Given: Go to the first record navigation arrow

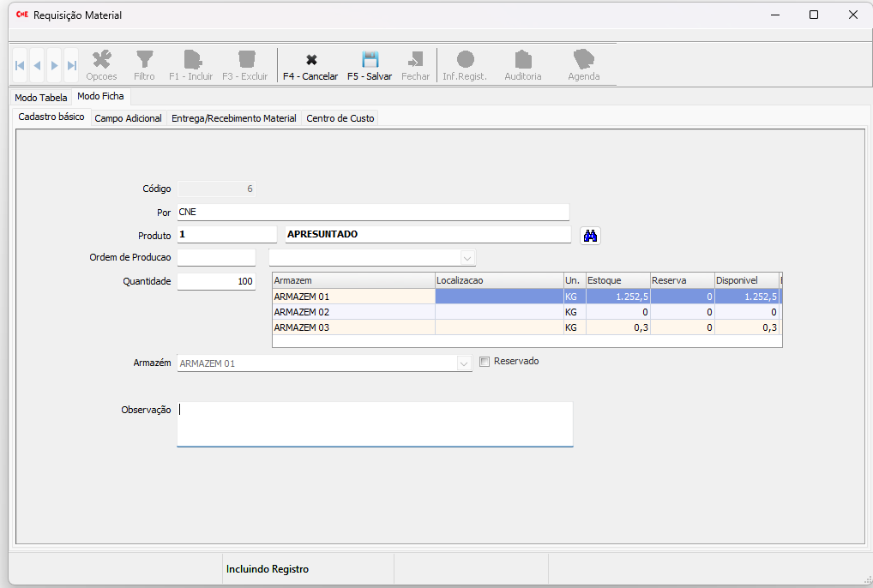Looking at the screenshot, I should point(20,65).
